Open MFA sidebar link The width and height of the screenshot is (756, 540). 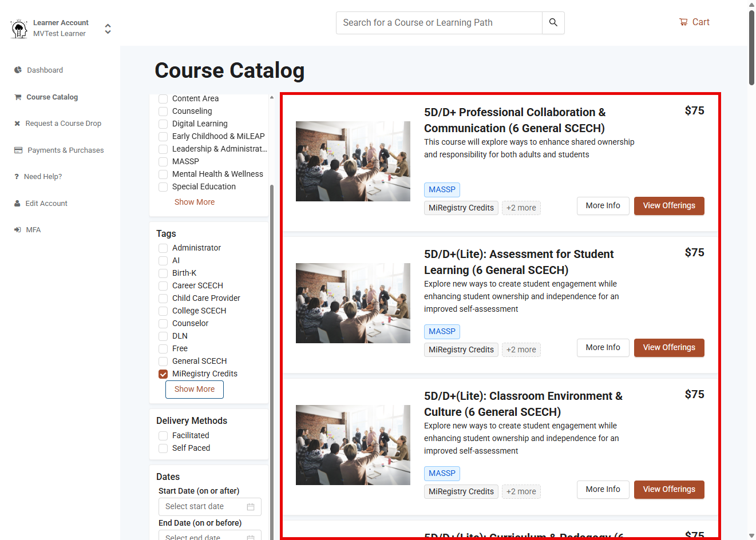pyautogui.click(x=33, y=230)
